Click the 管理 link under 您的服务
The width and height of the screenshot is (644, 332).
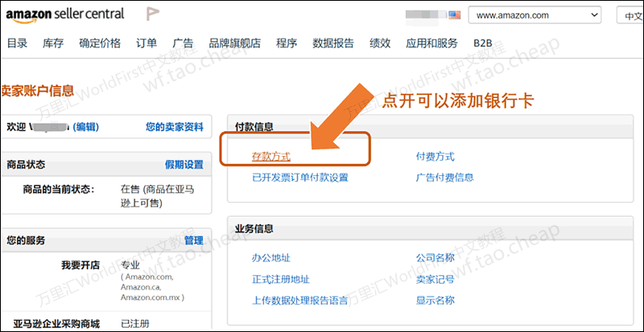coord(194,240)
